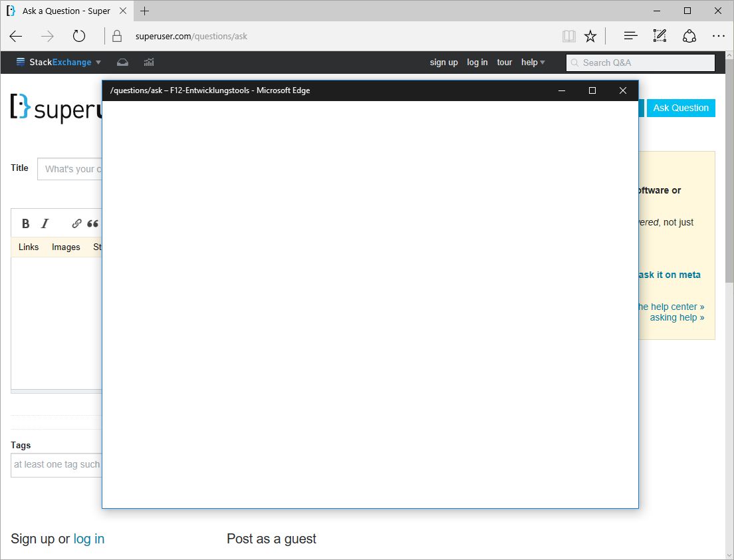This screenshot has width=734, height=560.
Task: Minimize the F12-Entwicklungstools window
Action: click(x=562, y=90)
